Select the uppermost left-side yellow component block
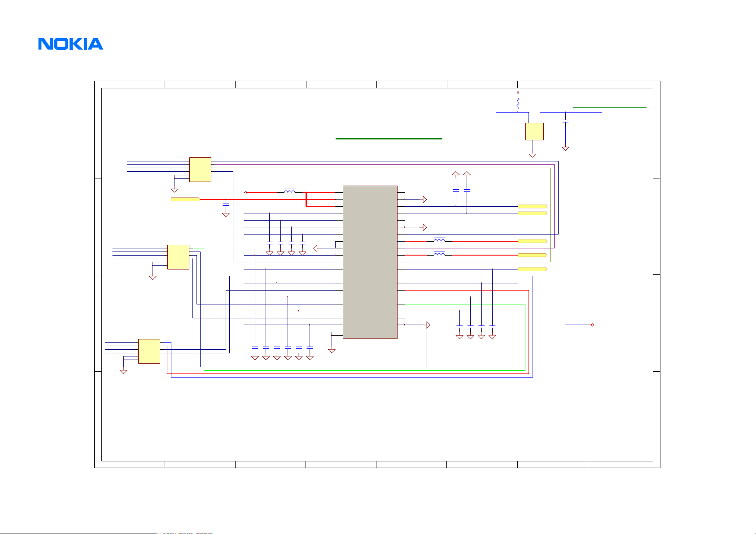The image size is (756, 534). 200,169
